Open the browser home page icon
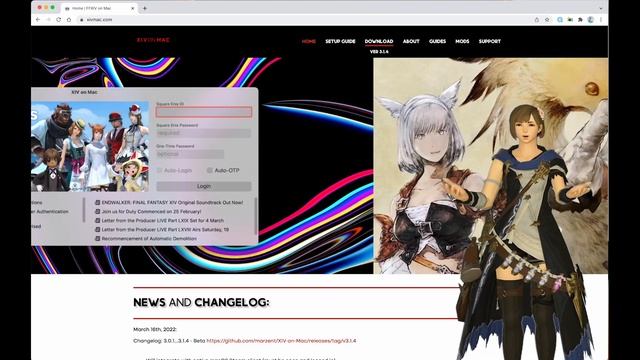640x360 pixels. [x=69, y=20]
